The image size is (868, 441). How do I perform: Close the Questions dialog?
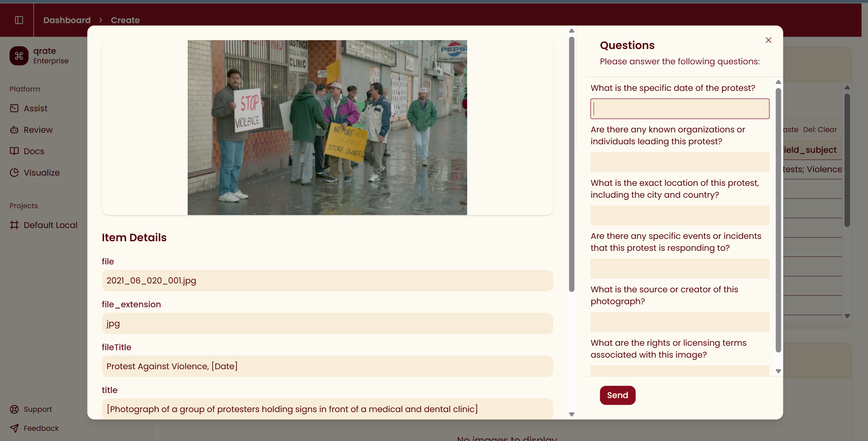tap(768, 40)
